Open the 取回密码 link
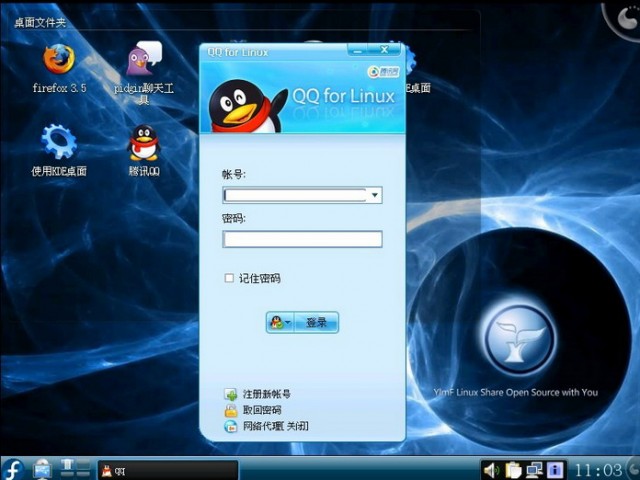Image resolution: width=640 pixels, height=480 pixels. pyautogui.click(x=262, y=410)
